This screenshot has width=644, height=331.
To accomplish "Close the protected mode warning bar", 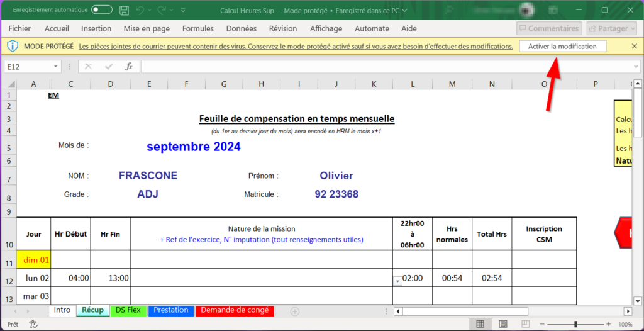I will (x=634, y=47).
